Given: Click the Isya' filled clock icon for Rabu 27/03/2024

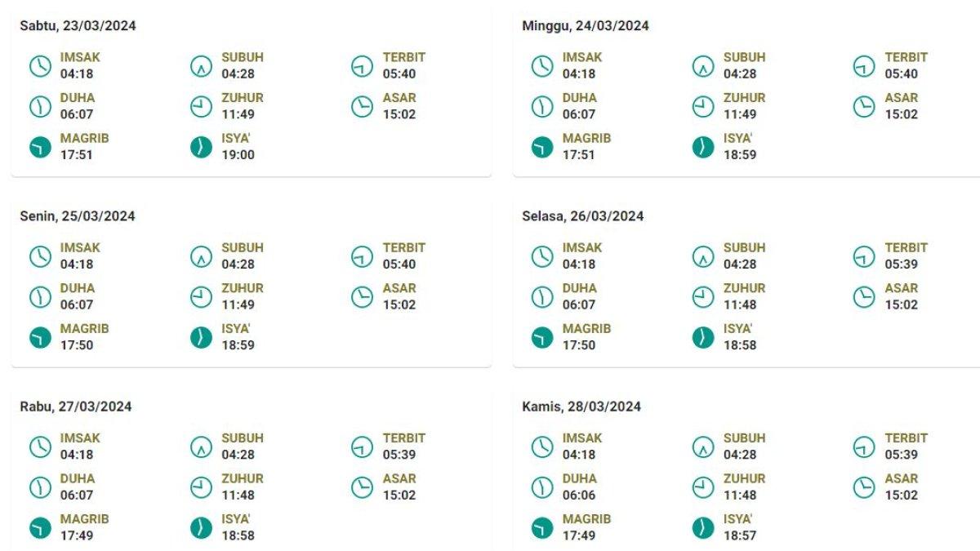Looking at the screenshot, I should pos(201,527).
